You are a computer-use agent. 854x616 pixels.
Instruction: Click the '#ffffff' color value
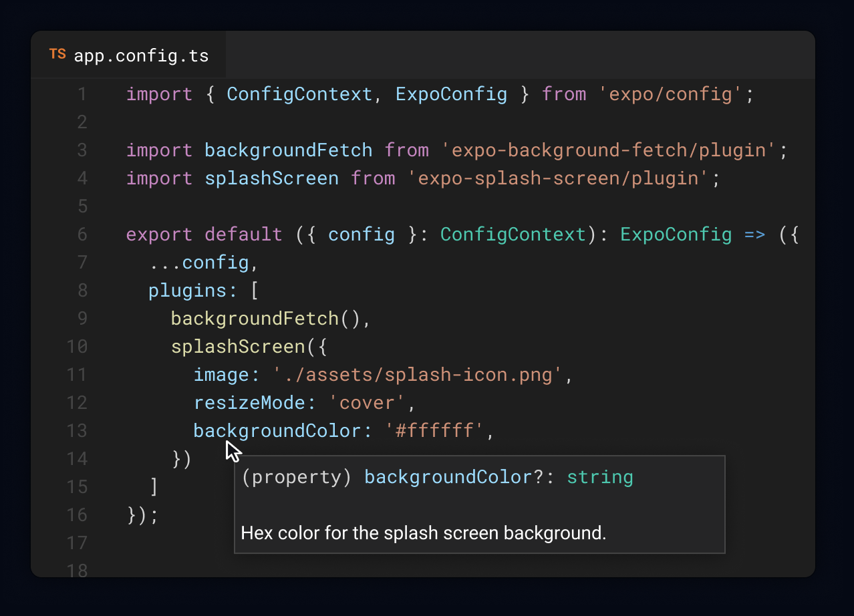(434, 431)
